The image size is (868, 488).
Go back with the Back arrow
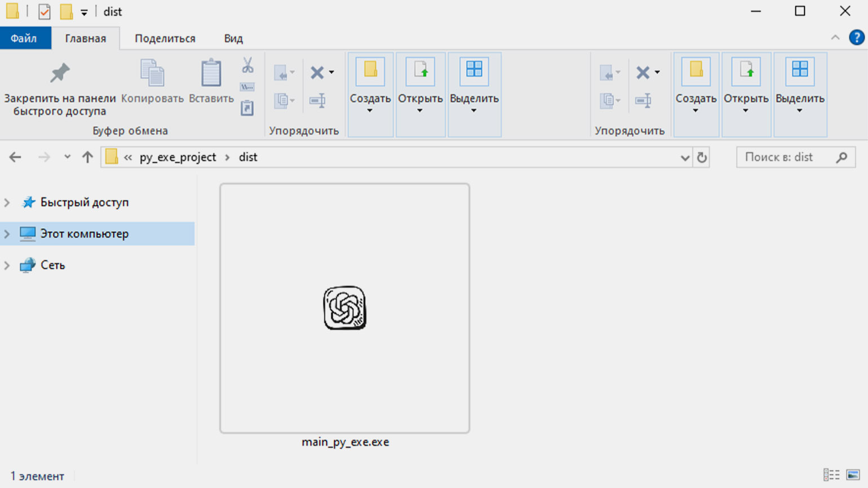point(15,157)
